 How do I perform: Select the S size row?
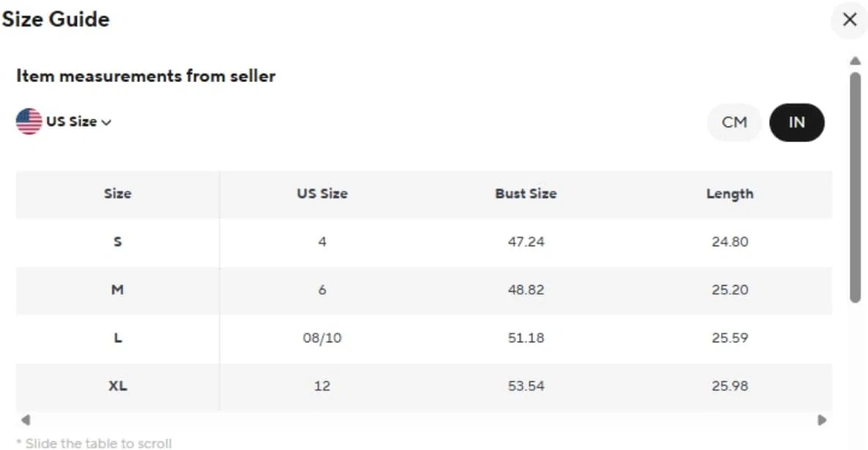click(x=424, y=242)
